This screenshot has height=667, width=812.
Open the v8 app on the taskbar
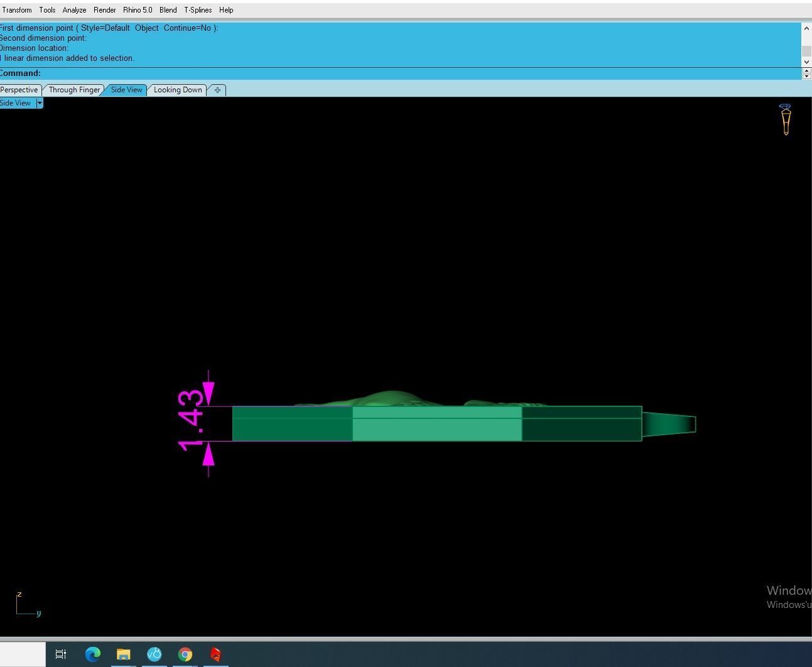coord(154,654)
